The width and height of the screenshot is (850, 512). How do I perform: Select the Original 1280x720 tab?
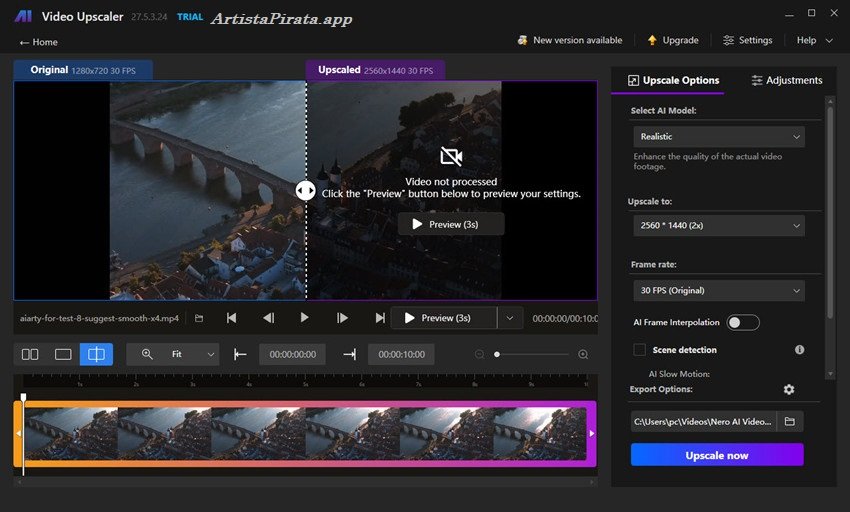pos(83,70)
